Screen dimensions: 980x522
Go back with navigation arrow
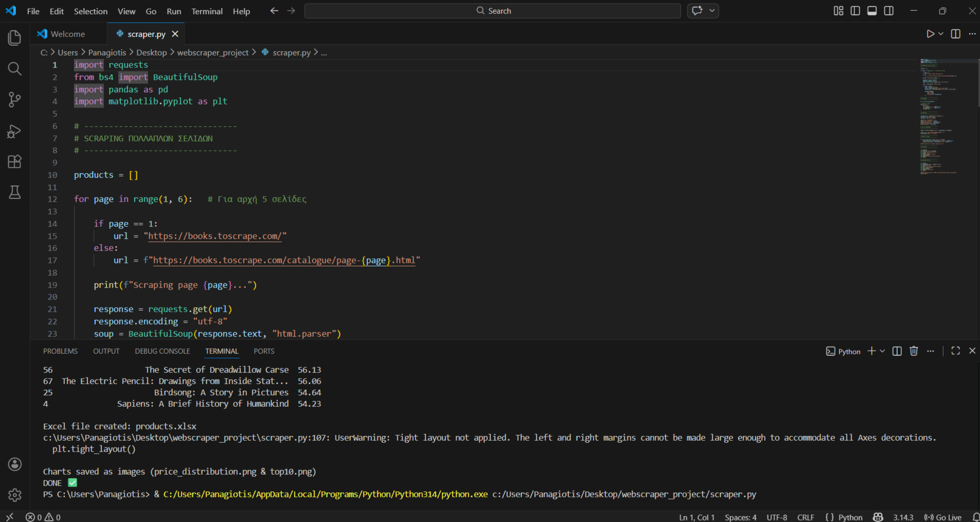[274, 11]
